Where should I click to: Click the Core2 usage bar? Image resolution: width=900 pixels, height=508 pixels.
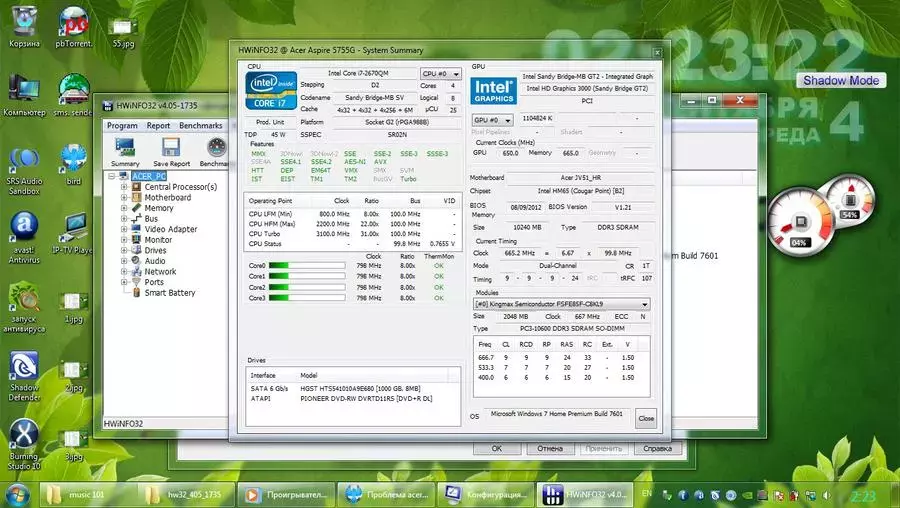tap(307, 287)
